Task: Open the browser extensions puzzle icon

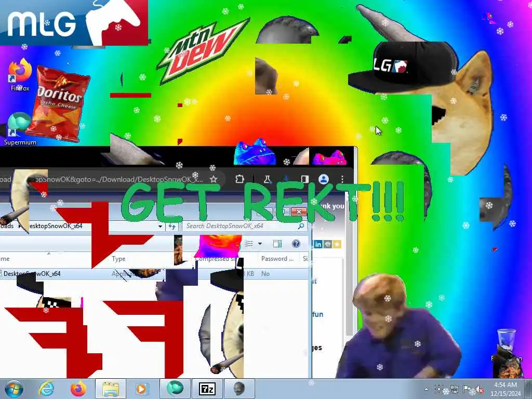Action: pyautogui.click(x=240, y=179)
